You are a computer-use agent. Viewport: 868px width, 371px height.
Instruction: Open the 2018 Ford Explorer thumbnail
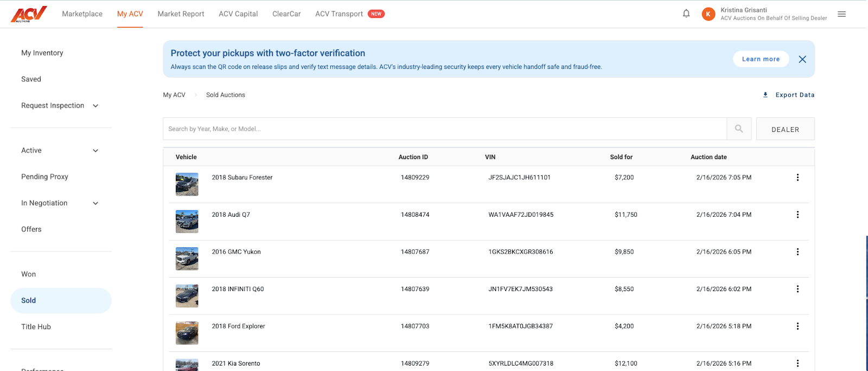pyautogui.click(x=187, y=334)
